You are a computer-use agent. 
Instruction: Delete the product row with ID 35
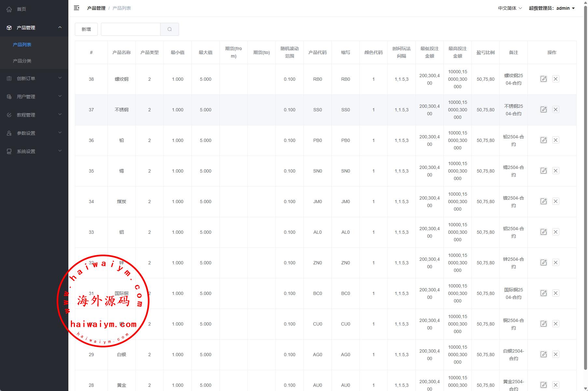point(556,171)
